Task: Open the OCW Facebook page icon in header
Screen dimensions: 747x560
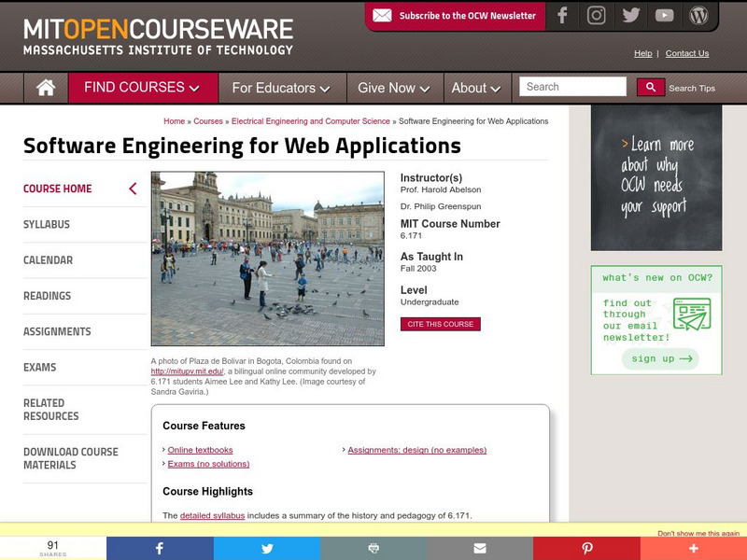Action: pos(562,15)
